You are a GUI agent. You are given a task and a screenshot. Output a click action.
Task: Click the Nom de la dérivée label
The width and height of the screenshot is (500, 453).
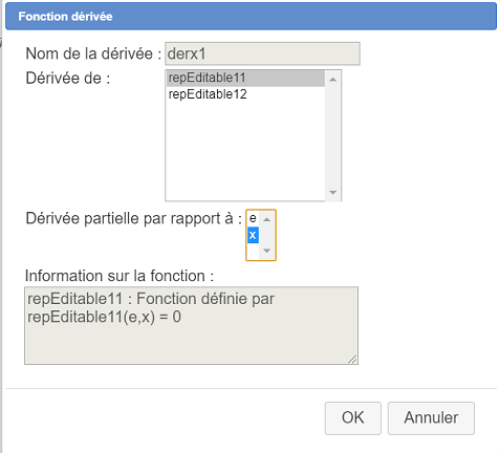pos(94,54)
